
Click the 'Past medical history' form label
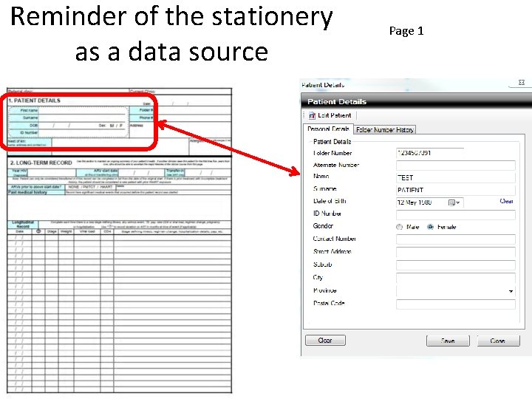point(27,192)
